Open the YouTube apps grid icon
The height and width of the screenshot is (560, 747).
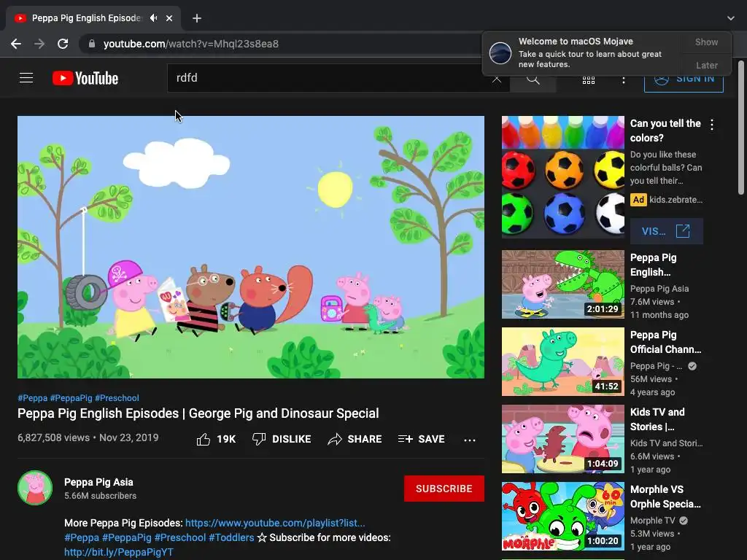tap(589, 80)
